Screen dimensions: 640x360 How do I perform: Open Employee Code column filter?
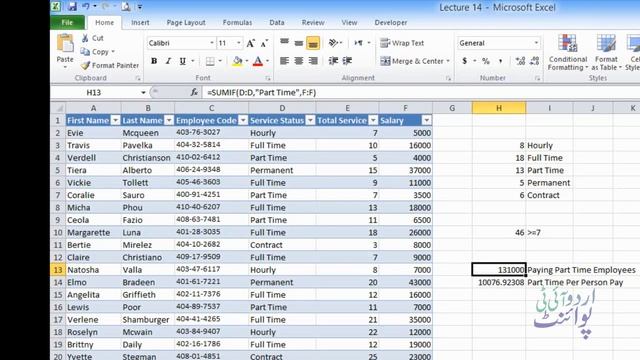pyautogui.click(x=243, y=120)
